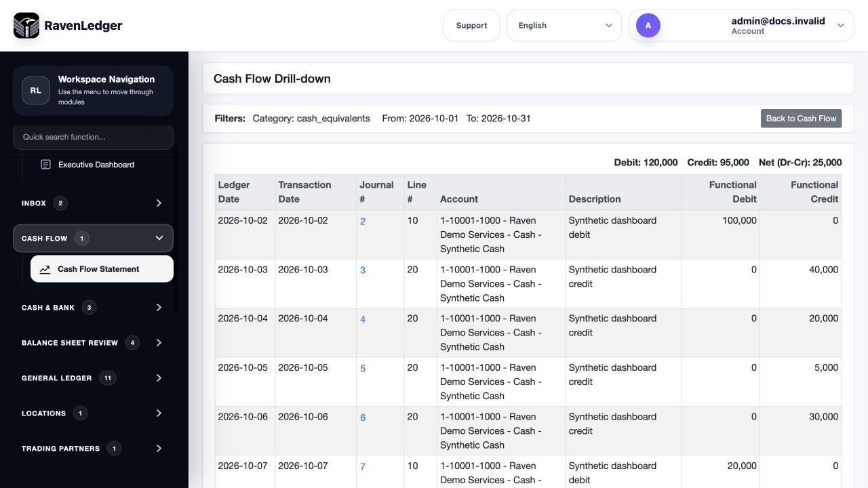Click the 40,000 credit cell
The image size is (868, 488).
(801, 283)
